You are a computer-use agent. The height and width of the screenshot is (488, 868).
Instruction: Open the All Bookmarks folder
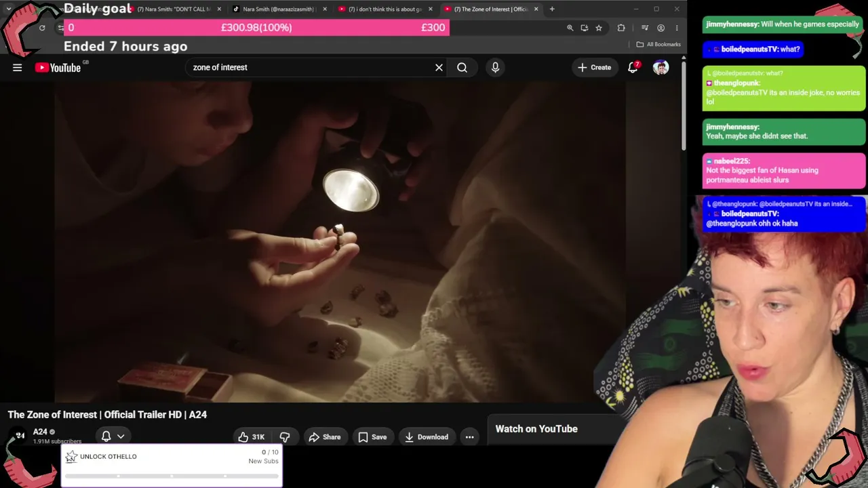point(658,44)
